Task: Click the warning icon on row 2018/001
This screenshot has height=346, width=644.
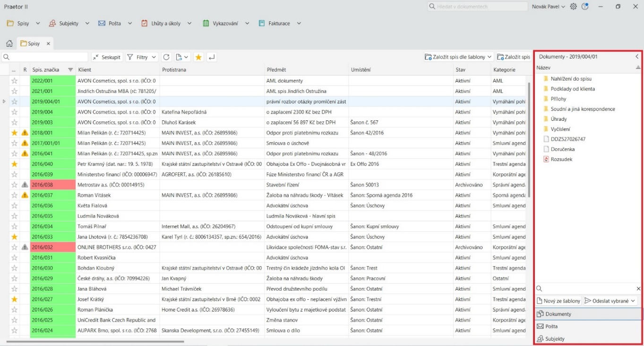Action: 25,133
